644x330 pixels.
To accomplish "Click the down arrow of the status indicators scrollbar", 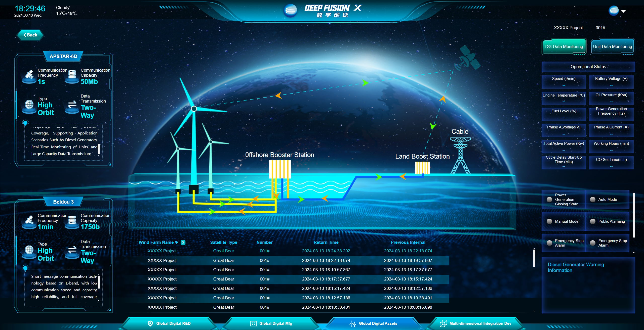I will click(633, 253).
